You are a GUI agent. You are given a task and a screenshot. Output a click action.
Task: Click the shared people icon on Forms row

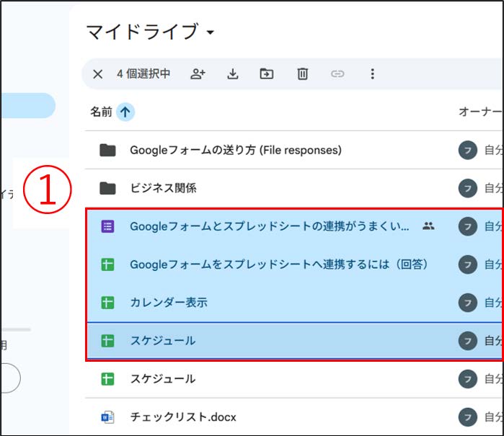[428, 226]
